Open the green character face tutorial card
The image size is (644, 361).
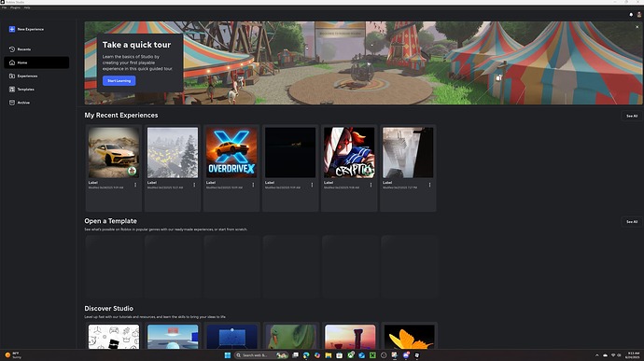point(290,337)
